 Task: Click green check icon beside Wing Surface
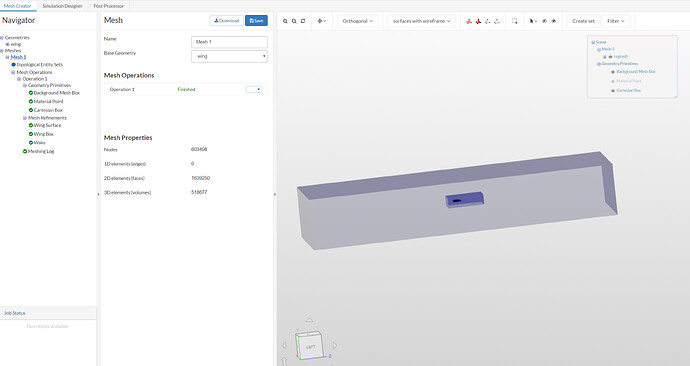point(31,125)
